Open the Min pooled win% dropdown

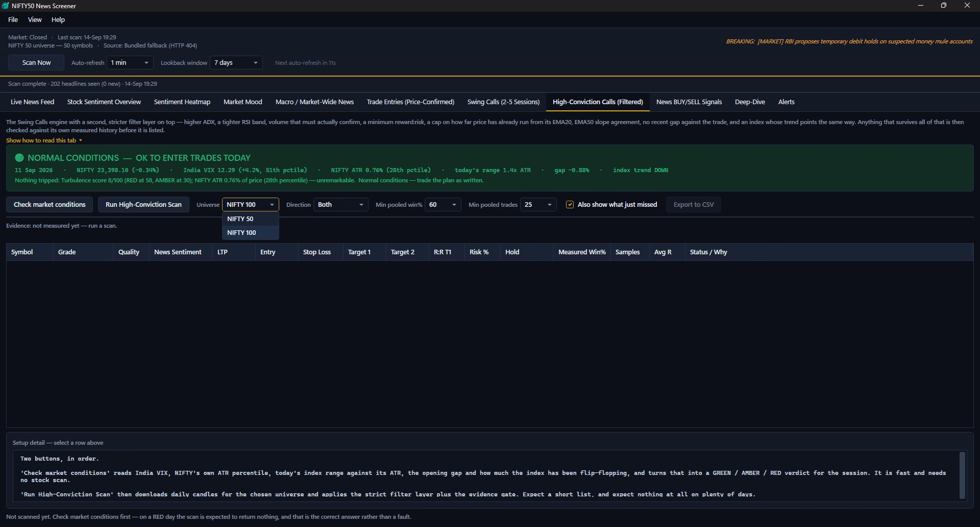point(443,205)
